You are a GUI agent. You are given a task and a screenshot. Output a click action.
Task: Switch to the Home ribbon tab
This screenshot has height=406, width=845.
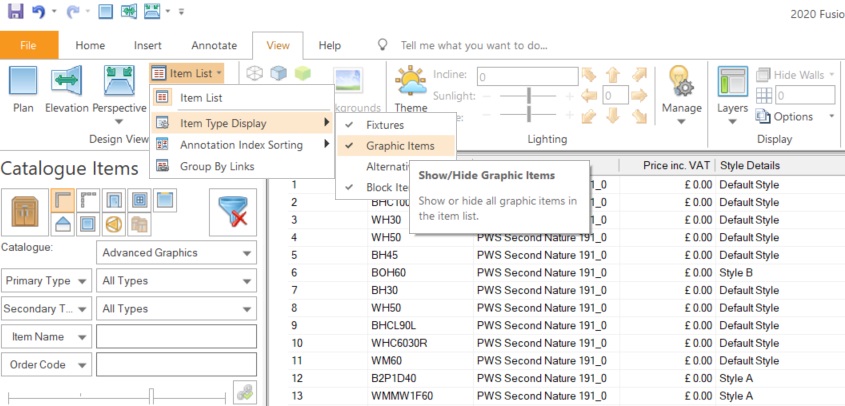[x=90, y=45]
